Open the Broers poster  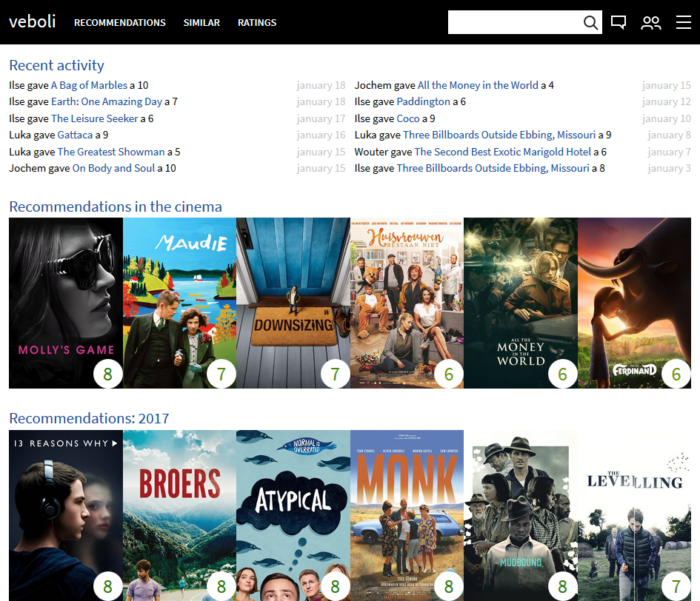tap(179, 515)
